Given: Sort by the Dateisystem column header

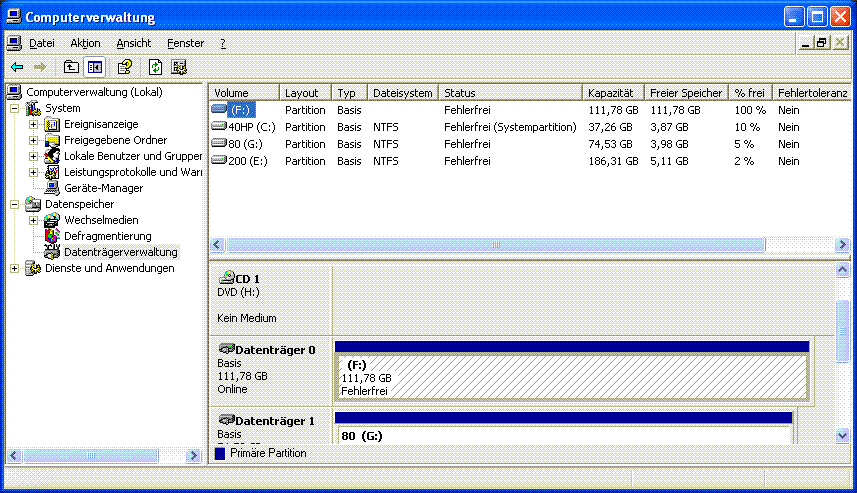Looking at the screenshot, I should click(x=403, y=93).
